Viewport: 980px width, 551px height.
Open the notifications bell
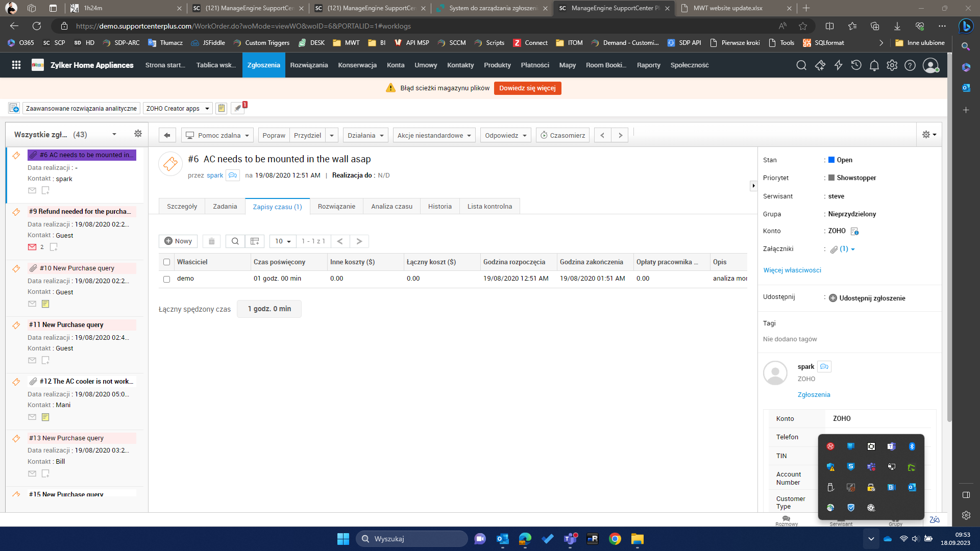tap(874, 65)
